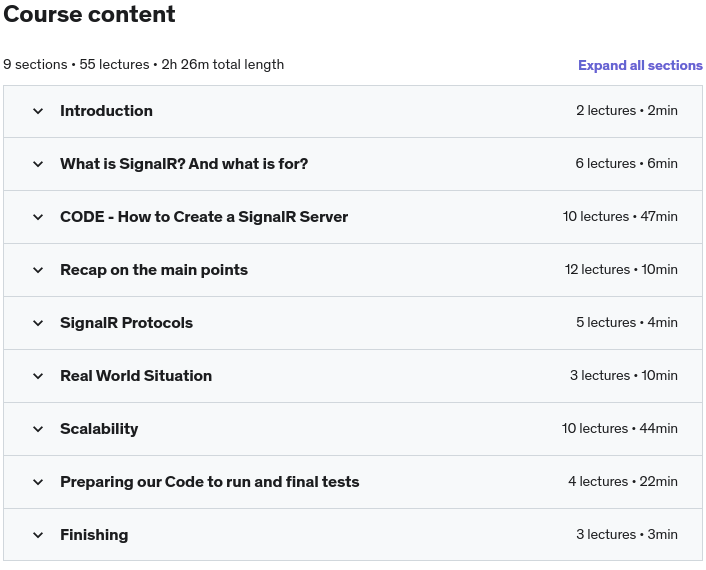Expand chevron next to Recap on main points
Screen dimensions: 706x570
pyautogui.click(x=38, y=270)
